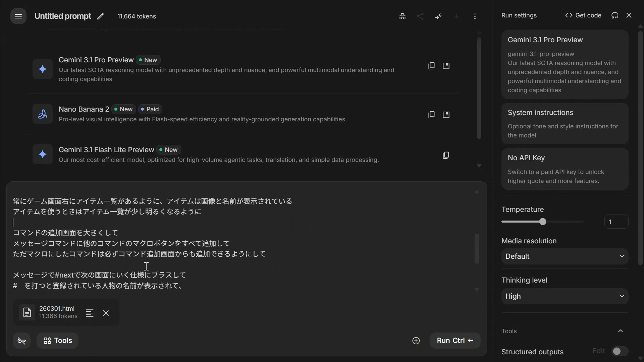This screenshot has width=644, height=362.
Task: Open the Thinking level dropdown
Action: pyautogui.click(x=565, y=296)
